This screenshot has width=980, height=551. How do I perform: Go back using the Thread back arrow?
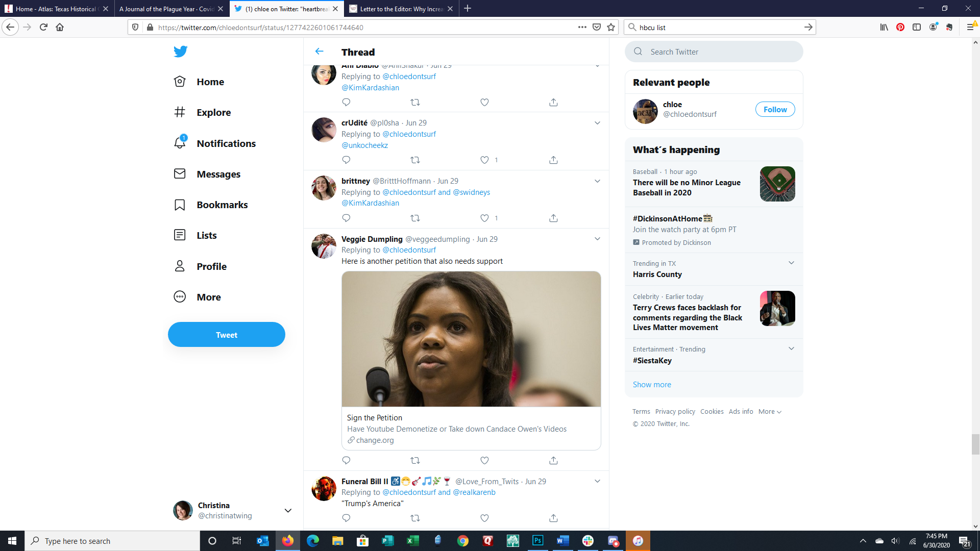pyautogui.click(x=320, y=52)
